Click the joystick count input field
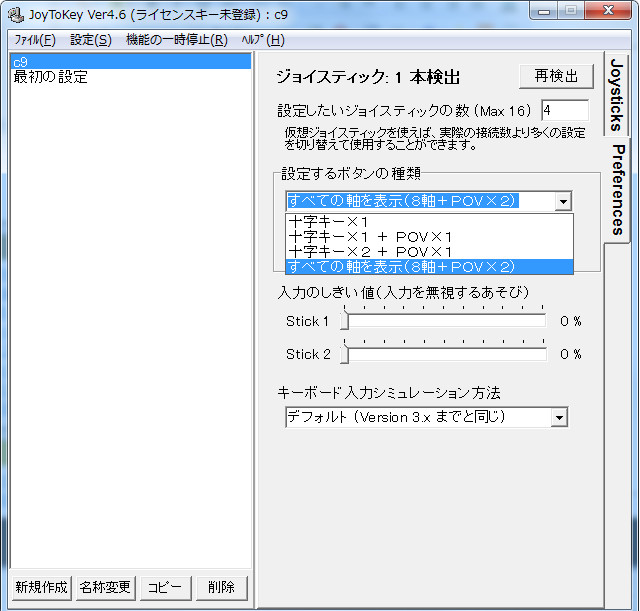Image resolution: width=640 pixels, height=611 pixels. (x=565, y=110)
